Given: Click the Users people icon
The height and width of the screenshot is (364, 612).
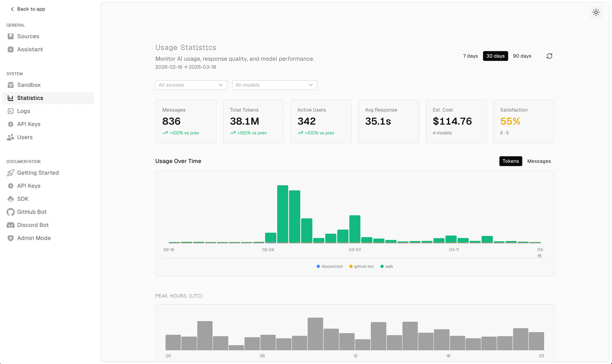Looking at the screenshot, I should [x=11, y=137].
